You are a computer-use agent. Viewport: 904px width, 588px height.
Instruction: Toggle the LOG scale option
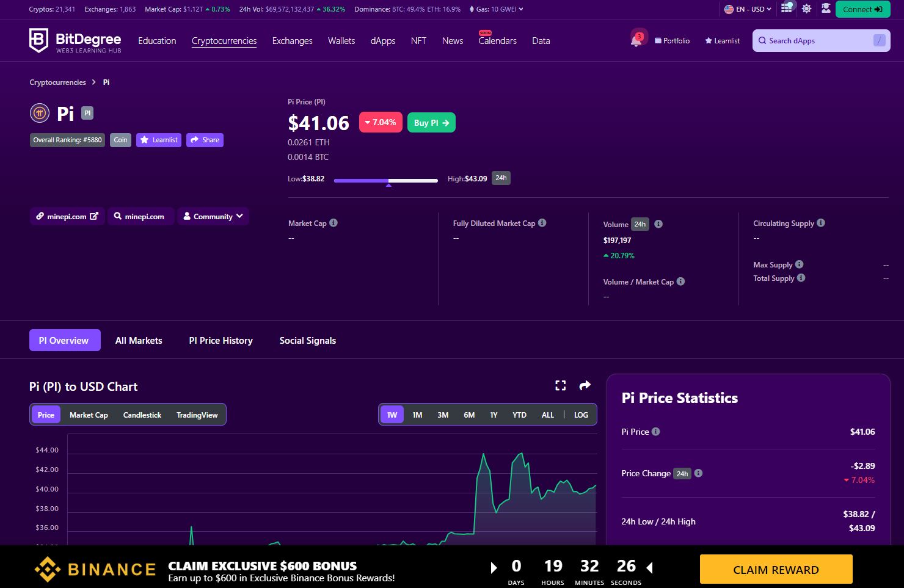point(581,415)
